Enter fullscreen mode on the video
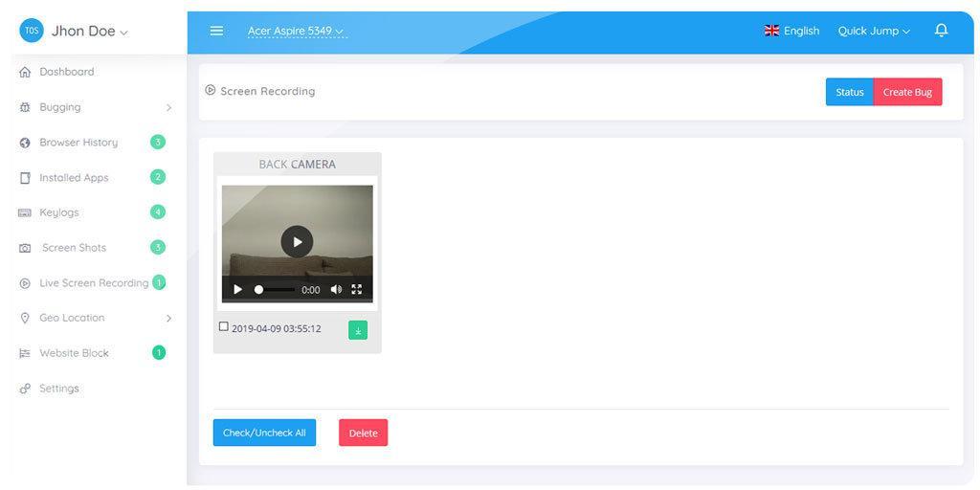The width and height of the screenshot is (980, 490). click(x=357, y=289)
